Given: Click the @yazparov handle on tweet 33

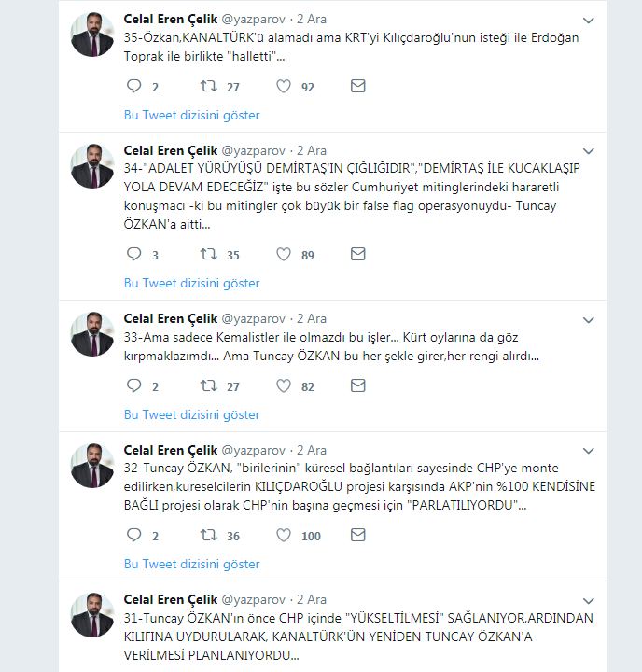Looking at the screenshot, I should click(x=253, y=318).
